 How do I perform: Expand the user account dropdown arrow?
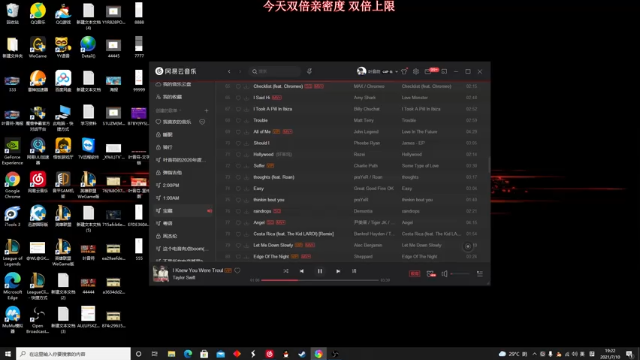396,72
